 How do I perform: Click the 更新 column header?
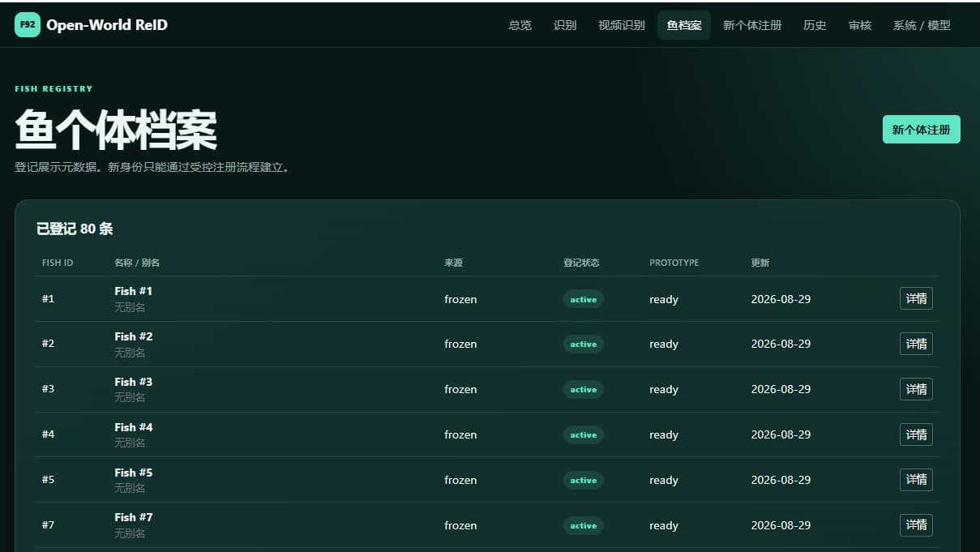coord(760,263)
